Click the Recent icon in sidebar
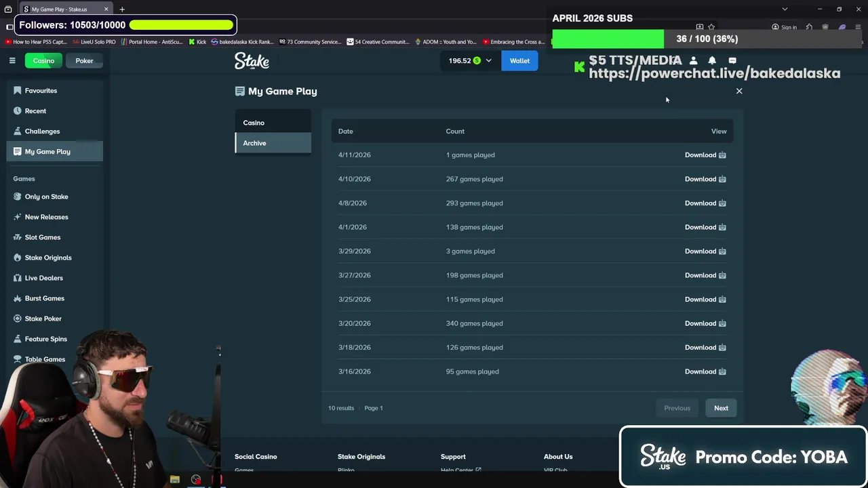 tap(18, 110)
